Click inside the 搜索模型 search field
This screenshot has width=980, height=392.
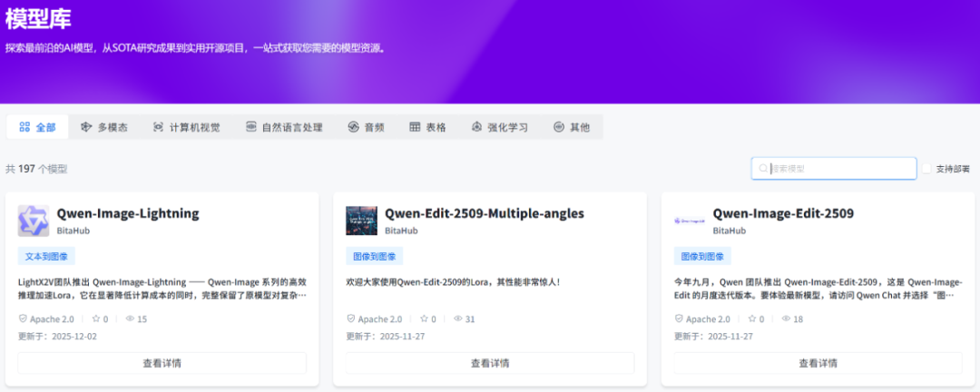[834, 169]
